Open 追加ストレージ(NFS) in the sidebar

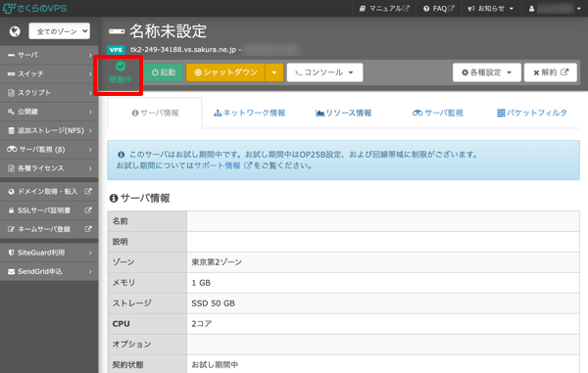[49, 130]
